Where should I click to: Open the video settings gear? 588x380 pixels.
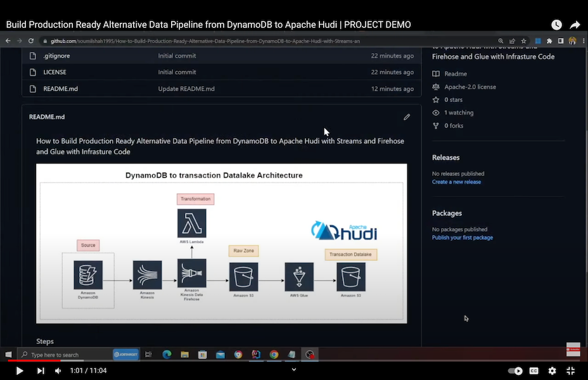(x=552, y=370)
